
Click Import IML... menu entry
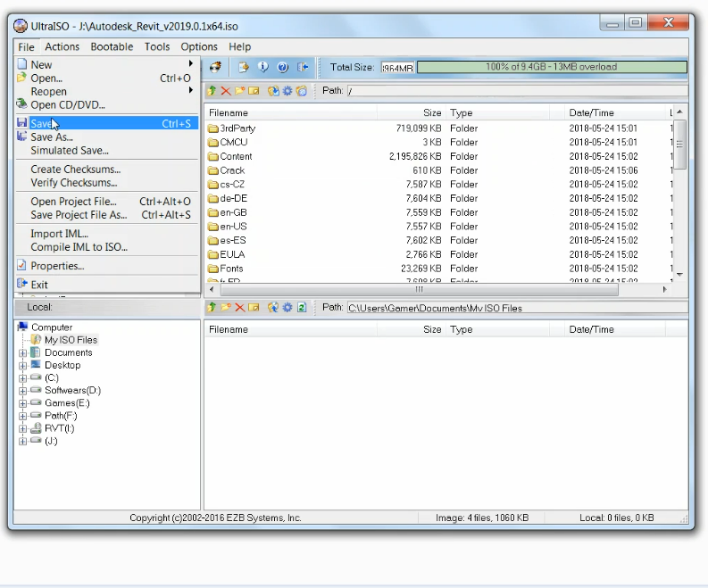tap(107, 234)
